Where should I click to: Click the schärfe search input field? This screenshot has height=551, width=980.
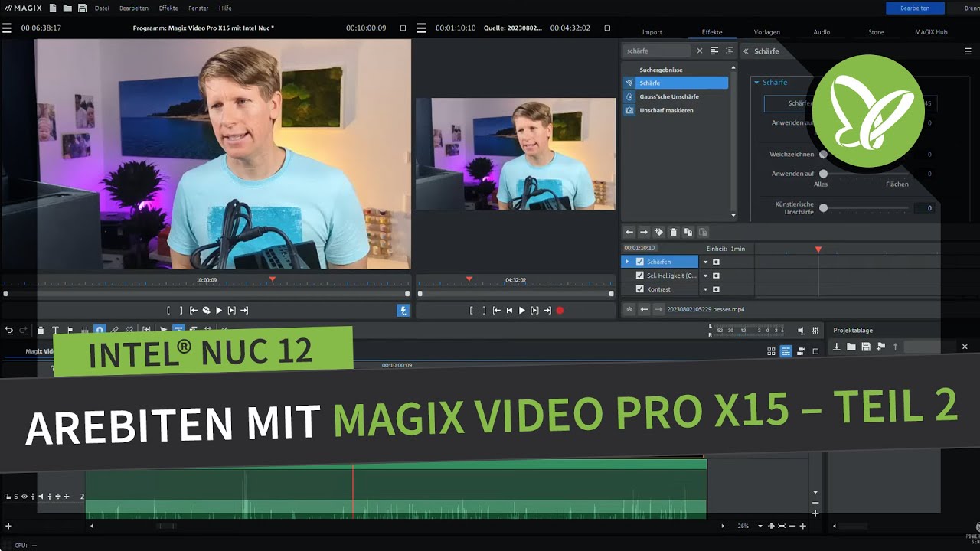[658, 51]
